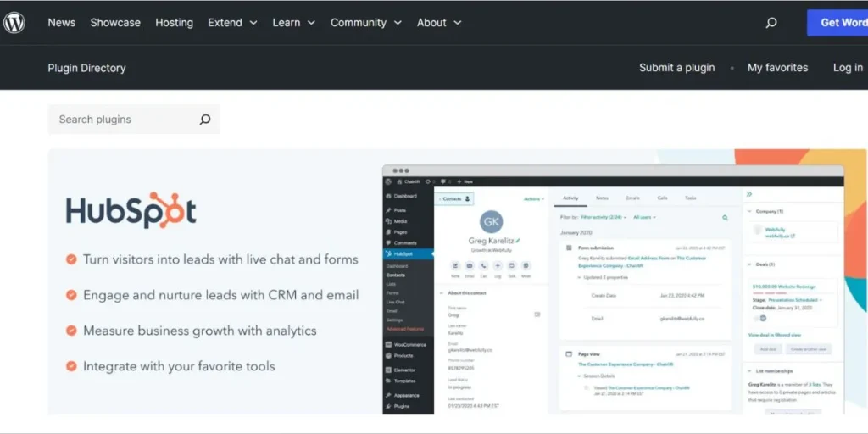The image size is (868, 434).
Task: Open Posts in preview's WordPress sidebar
Action: 395,210
